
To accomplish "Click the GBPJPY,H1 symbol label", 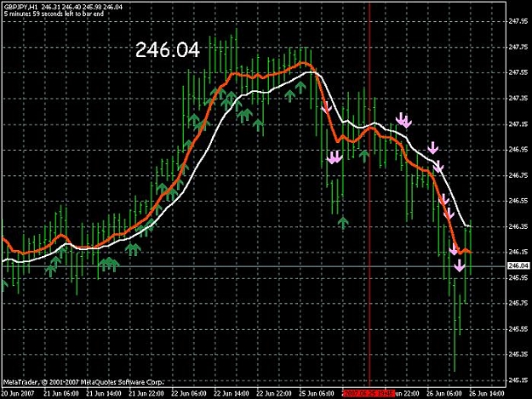I will [20, 7].
